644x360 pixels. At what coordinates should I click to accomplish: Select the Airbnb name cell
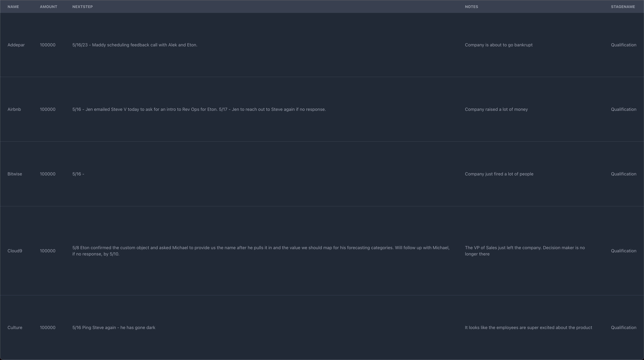pos(14,110)
